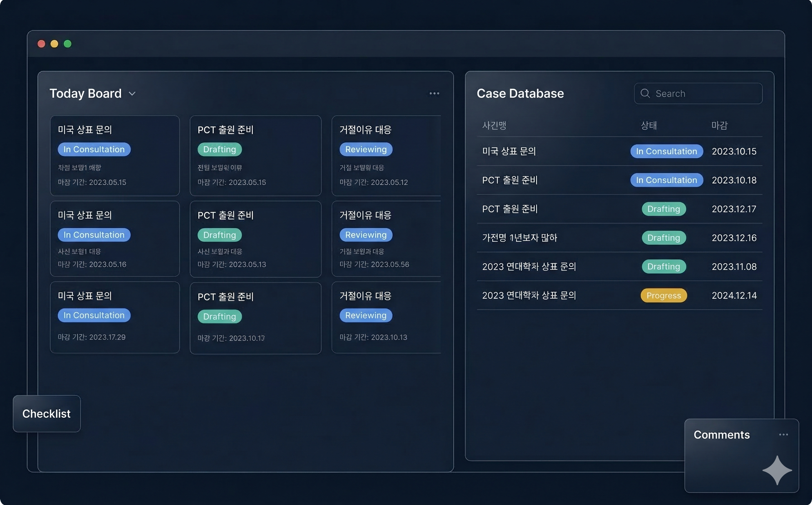Sort by the 상태 column header
812x505 pixels.
click(649, 125)
